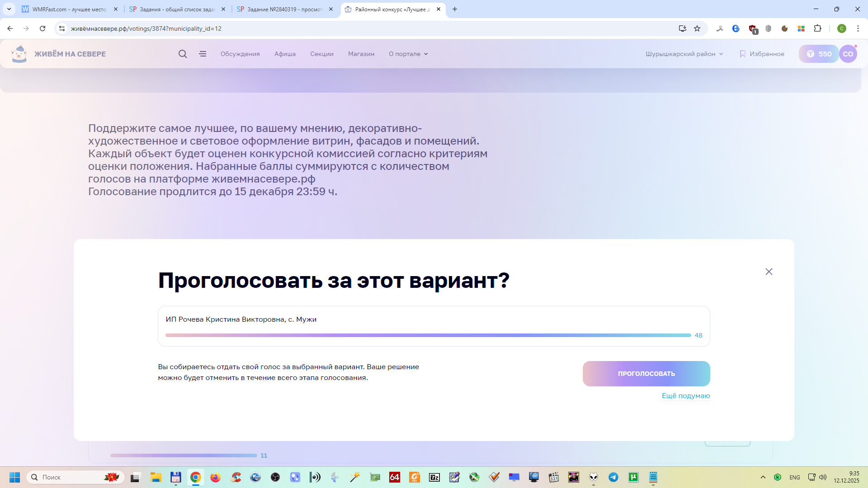The width and height of the screenshot is (868, 488).
Task: Expand the Шурышкарский район dropdown
Action: coord(684,54)
